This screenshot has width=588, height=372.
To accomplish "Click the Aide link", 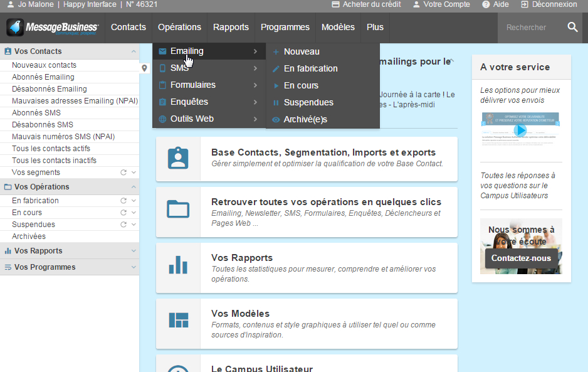I will (x=495, y=4).
